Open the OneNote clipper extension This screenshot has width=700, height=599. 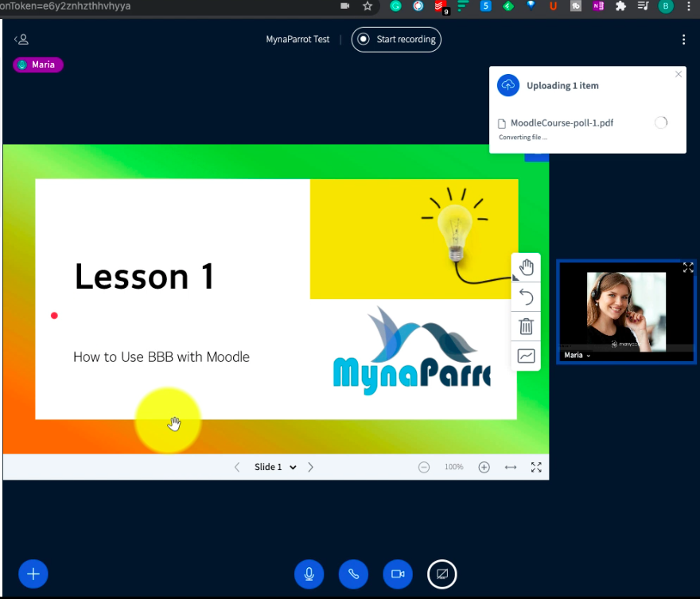[598, 6]
